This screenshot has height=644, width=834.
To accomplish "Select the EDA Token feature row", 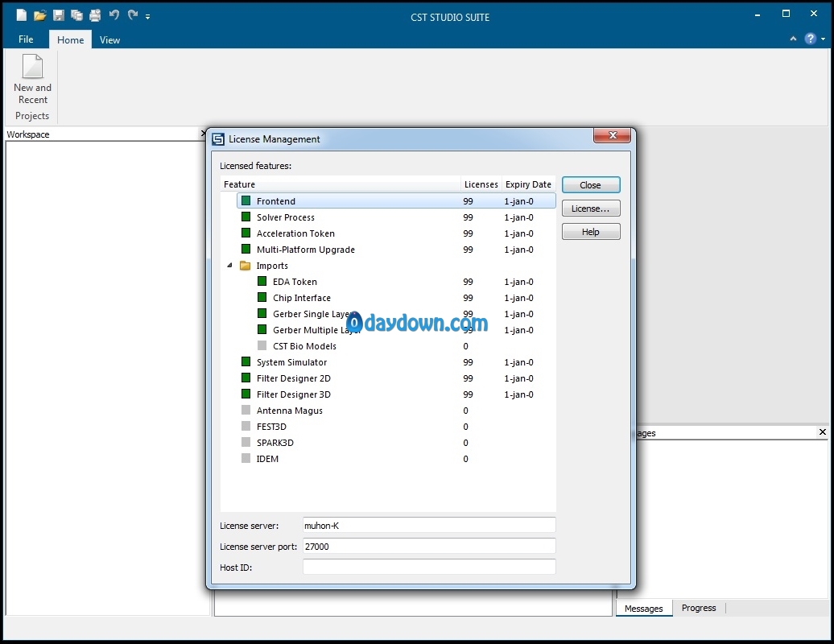I will tap(404, 282).
